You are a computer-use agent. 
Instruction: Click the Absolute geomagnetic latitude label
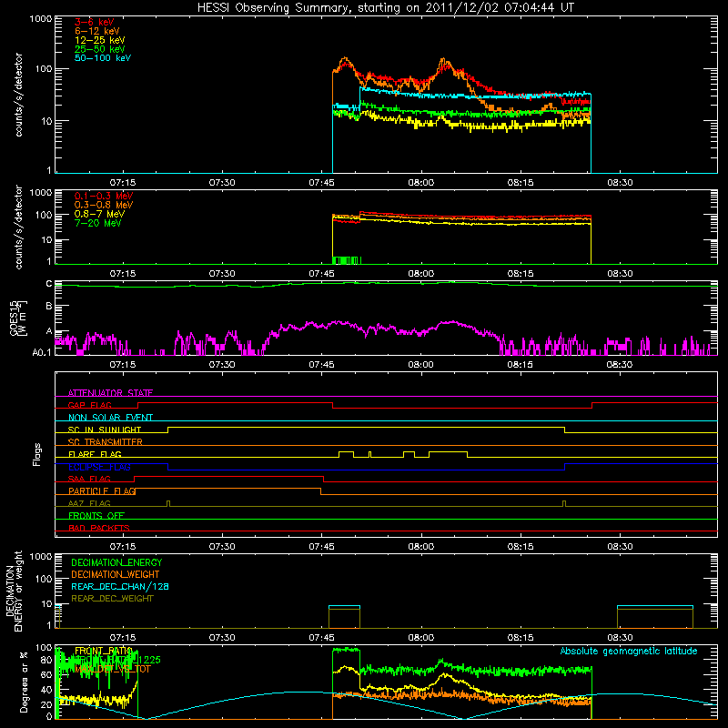pyautogui.click(x=629, y=651)
